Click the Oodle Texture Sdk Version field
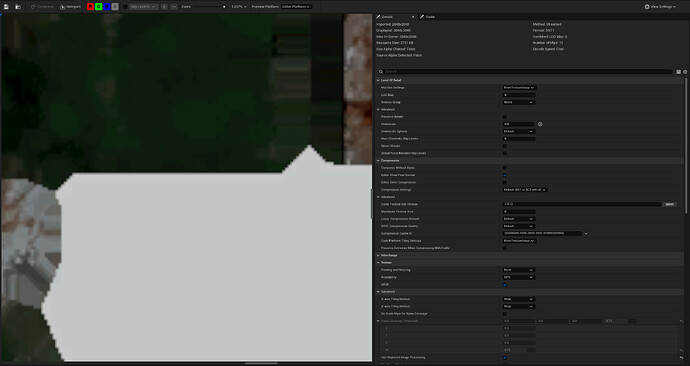 [x=582, y=204]
